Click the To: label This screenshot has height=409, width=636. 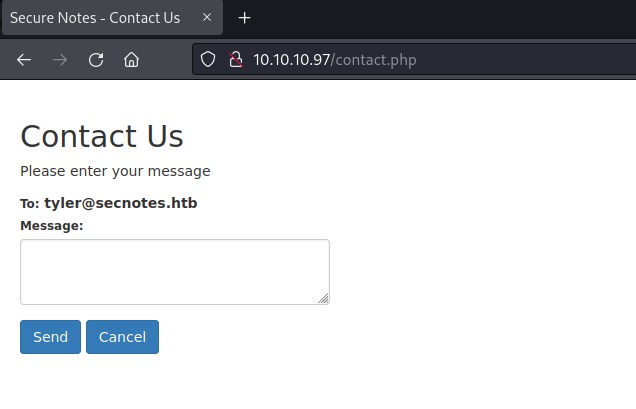pos(29,204)
